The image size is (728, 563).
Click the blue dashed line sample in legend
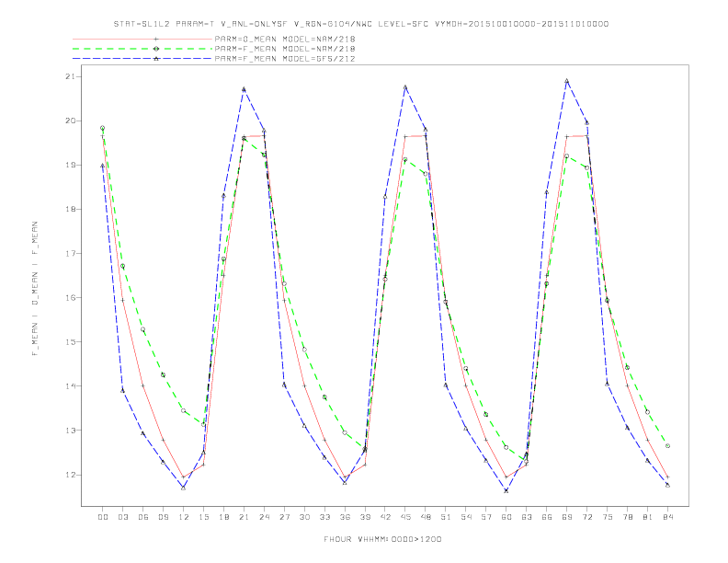click(x=142, y=59)
